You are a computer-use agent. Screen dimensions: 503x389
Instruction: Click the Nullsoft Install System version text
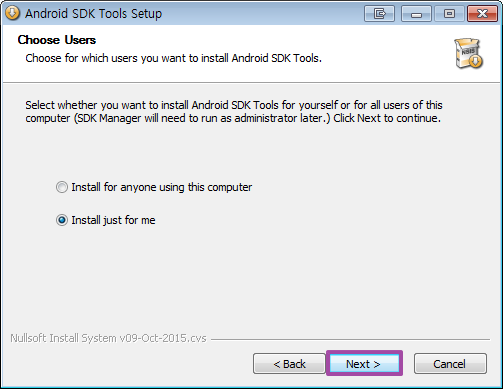(108, 338)
